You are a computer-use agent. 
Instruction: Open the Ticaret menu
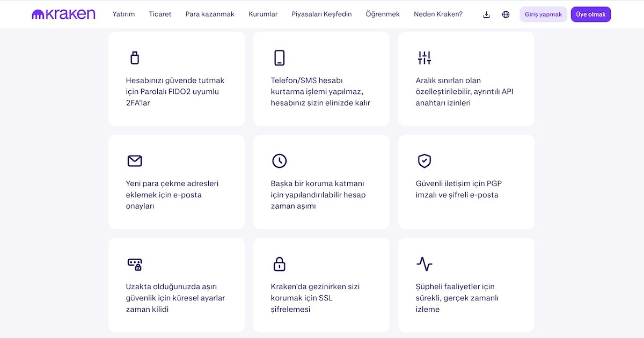(x=160, y=14)
